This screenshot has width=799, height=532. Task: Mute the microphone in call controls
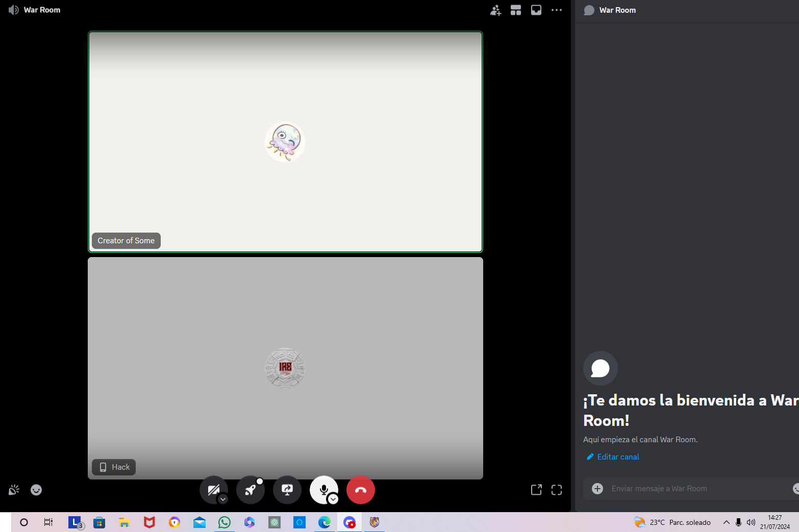[323, 490]
